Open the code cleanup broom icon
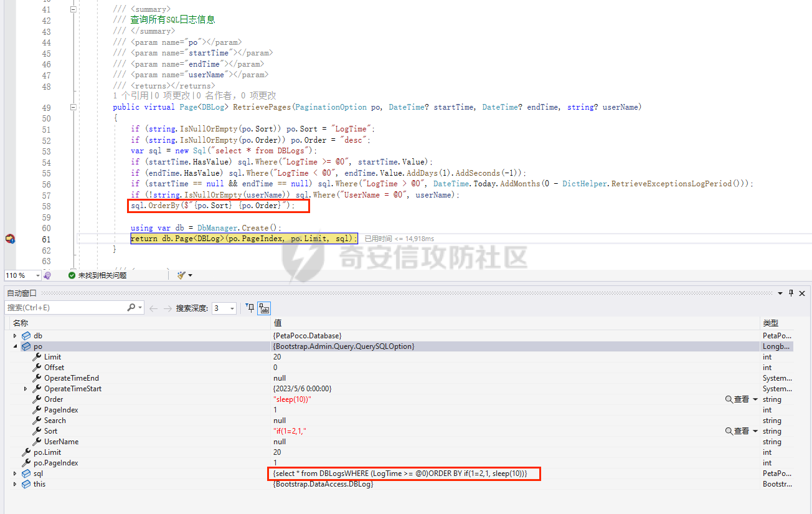 click(x=182, y=275)
